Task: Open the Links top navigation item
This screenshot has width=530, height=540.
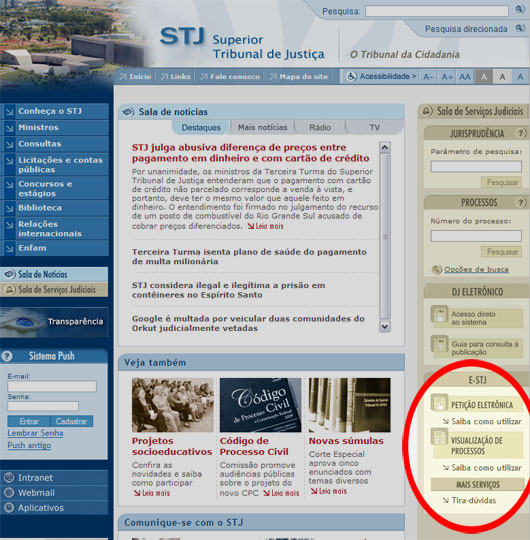Action: point(175,77)
